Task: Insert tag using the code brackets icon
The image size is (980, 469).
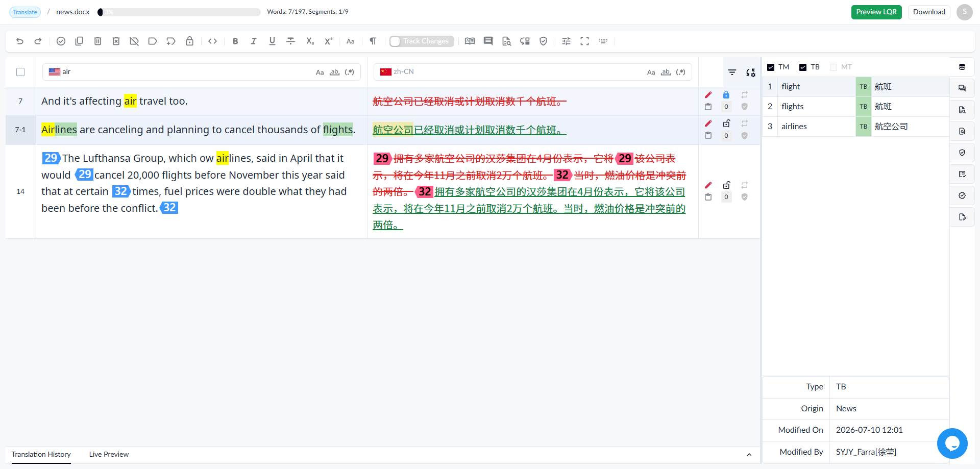Action: (x=213, y=41)
